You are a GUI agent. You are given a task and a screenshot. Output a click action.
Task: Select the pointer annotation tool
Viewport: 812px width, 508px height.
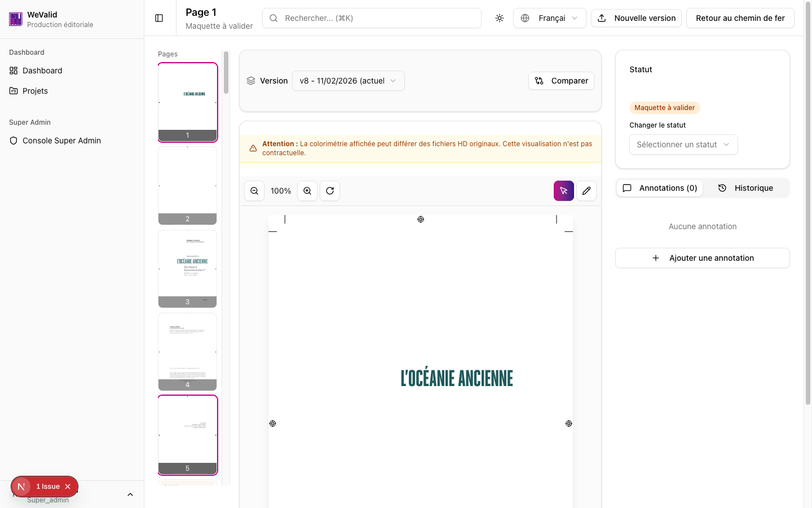coord(563,191)
